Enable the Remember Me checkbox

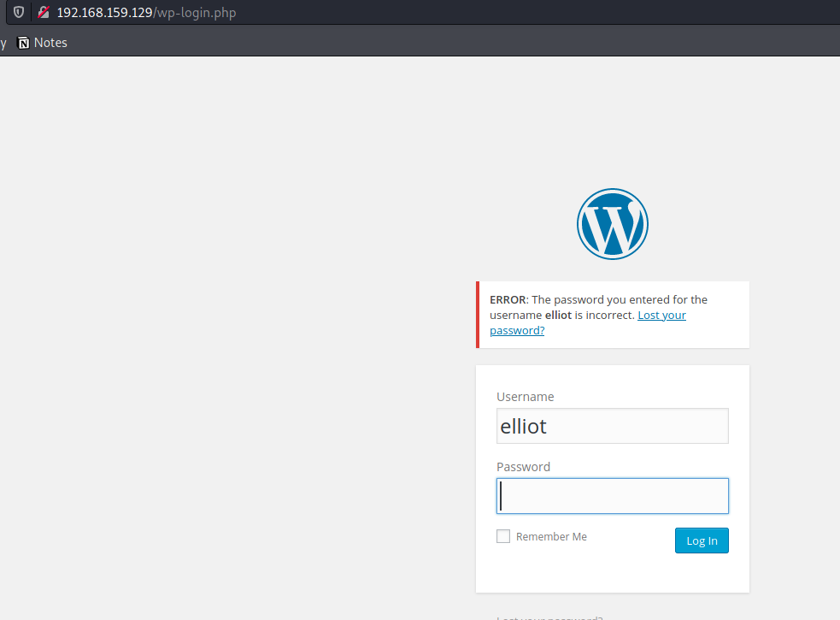coord(503,536)
